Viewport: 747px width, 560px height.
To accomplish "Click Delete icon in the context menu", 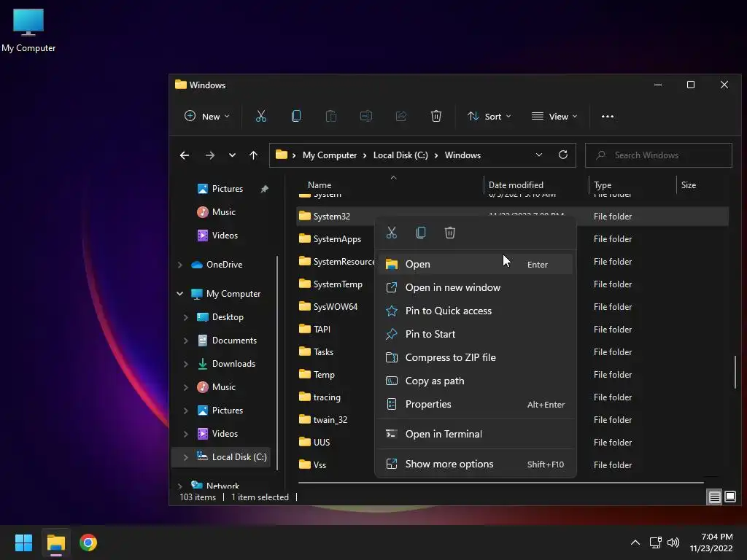I will click(449, 233).
